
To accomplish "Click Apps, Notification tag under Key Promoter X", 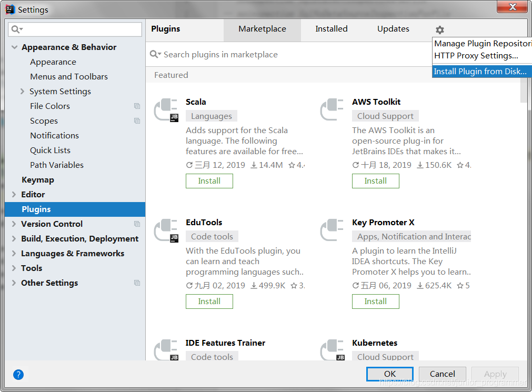I will tap(411, 237).
